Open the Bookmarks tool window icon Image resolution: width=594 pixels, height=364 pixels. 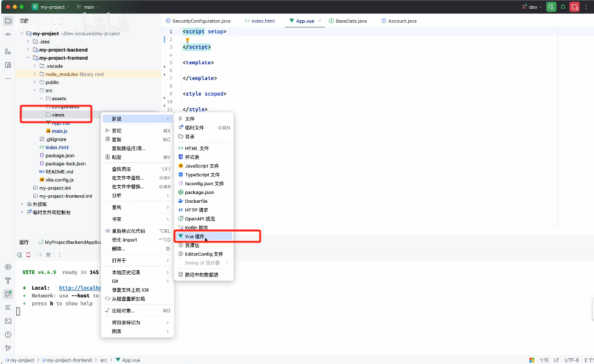click(x=8, y=65)
